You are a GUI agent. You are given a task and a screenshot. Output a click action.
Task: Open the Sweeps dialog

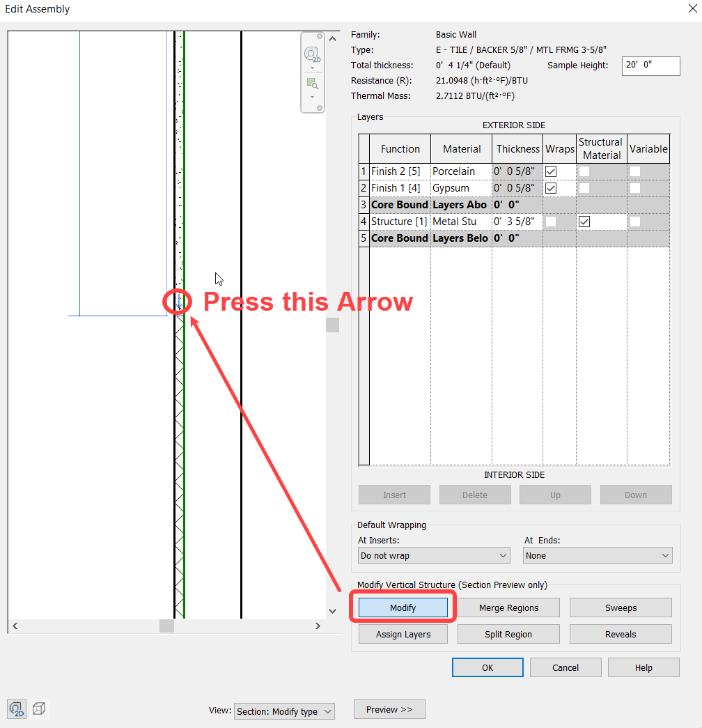click(620, 607)
